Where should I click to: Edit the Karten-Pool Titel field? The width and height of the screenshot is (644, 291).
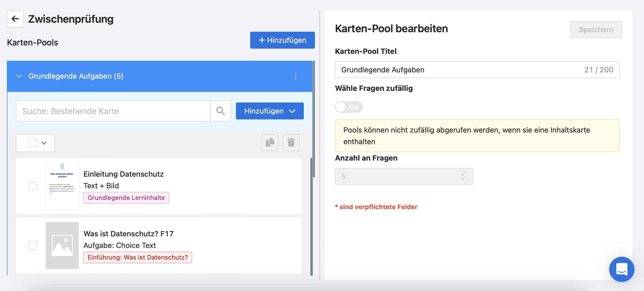(477, 70)
